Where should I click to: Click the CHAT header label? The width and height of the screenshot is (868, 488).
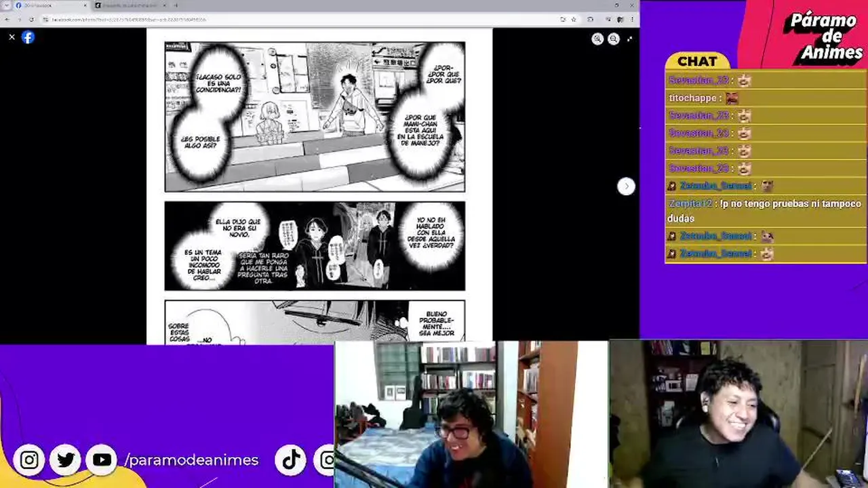(697, 61)
